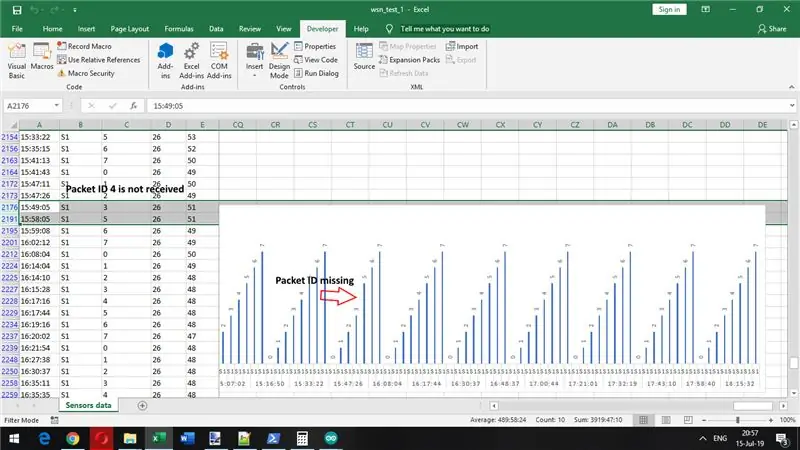Open XML Expansion Packs
This screenshot has width=800, height=450.
coord(409,60)
